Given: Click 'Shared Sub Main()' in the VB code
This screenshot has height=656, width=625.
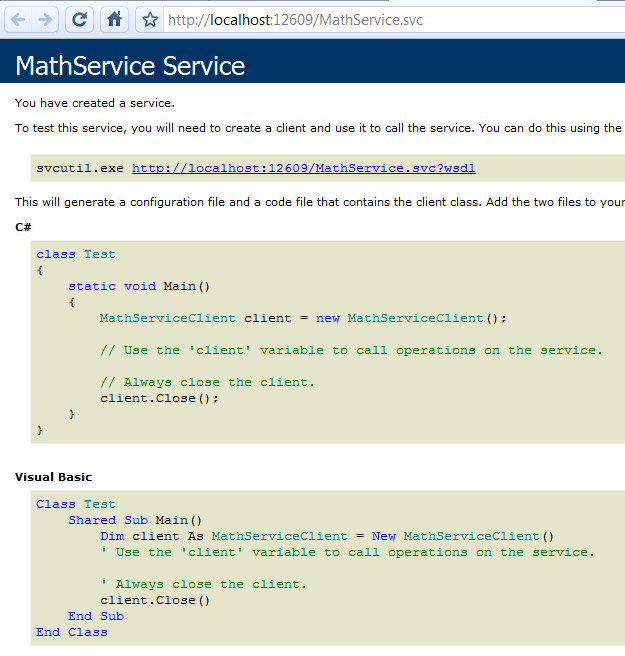Looking at the screenshot, I should [x=135, y=520].
